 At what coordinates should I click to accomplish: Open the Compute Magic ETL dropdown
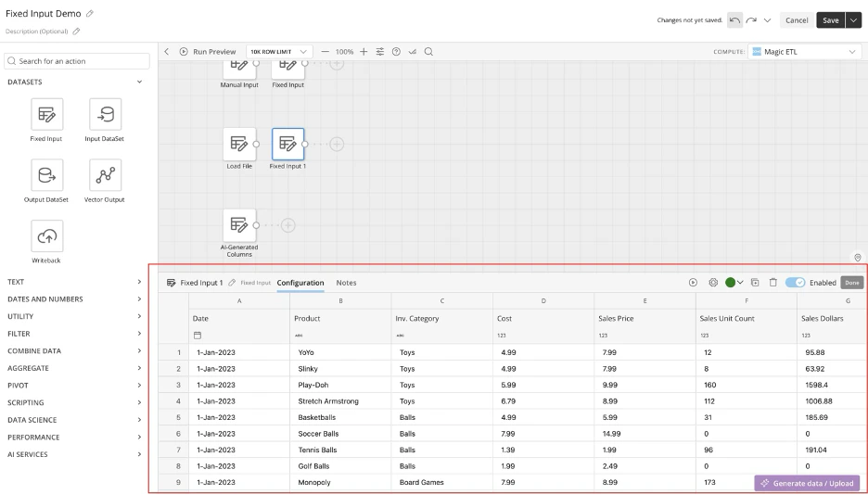point(805,51)
